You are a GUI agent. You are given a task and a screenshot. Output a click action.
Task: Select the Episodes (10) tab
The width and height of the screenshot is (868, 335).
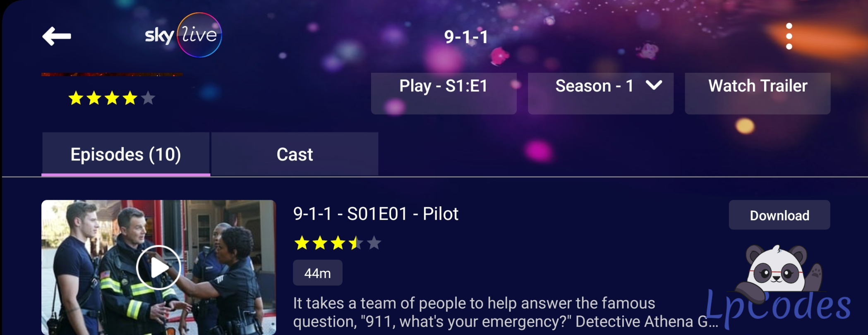pyautogui.click(x=126, y=154)
